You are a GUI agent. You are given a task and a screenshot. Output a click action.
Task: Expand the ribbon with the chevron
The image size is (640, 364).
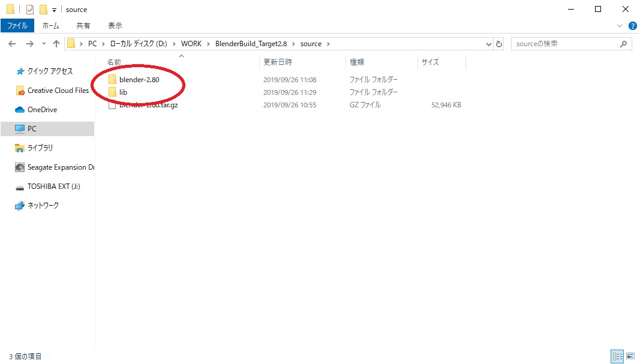pyautogui.click(x=620, y=26)
